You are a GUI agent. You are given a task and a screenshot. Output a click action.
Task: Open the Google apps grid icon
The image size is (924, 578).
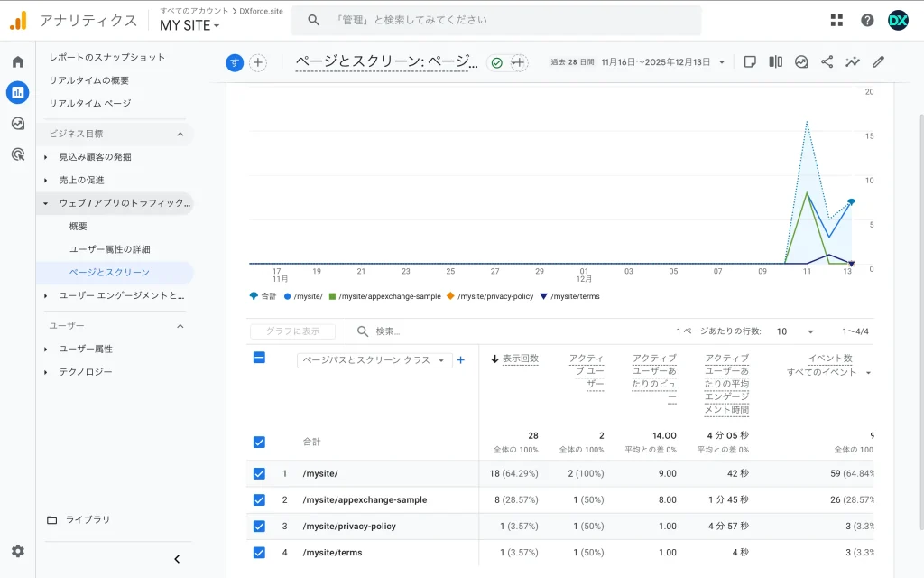[x=836, y=20]
